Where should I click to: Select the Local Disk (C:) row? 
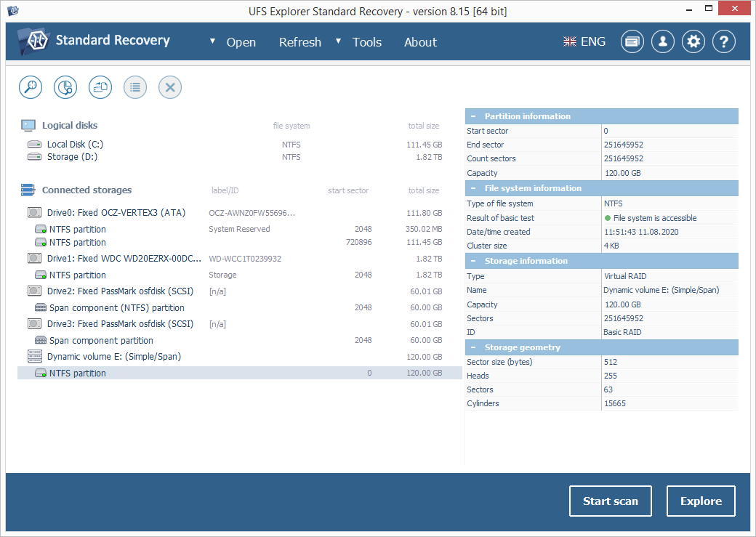[240, 144]
